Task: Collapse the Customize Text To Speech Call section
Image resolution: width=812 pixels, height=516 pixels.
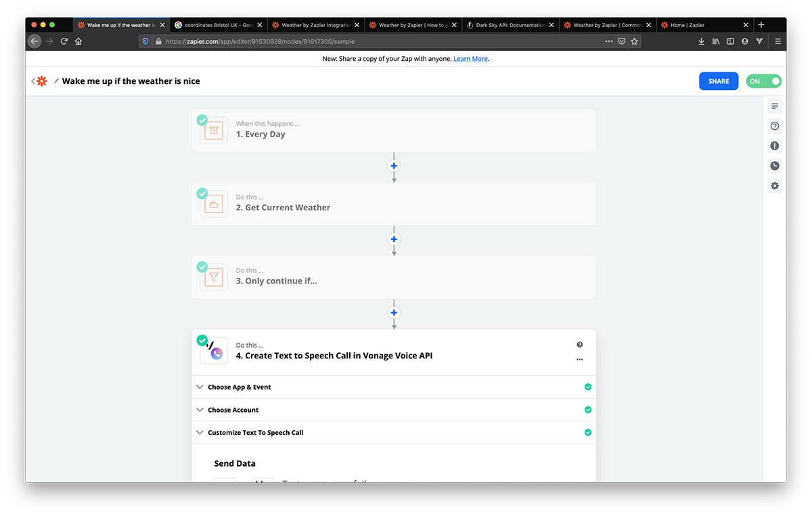Action: click(x=394, y=433)
